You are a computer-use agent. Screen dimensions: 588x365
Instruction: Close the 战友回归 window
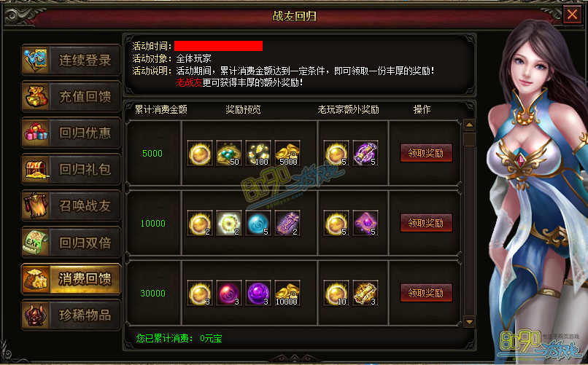coord(572,15)
